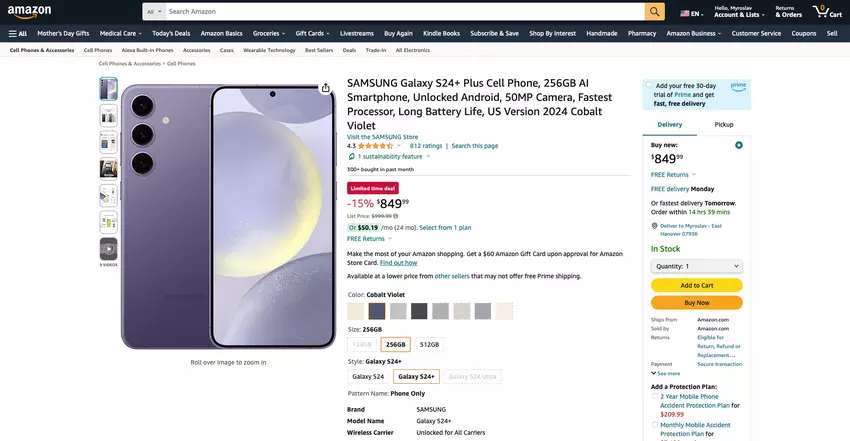Image resolution: width=850 pixels, height=441 pixels.
Task: Click the share icon on product image
Action: (x=326, y=88)
